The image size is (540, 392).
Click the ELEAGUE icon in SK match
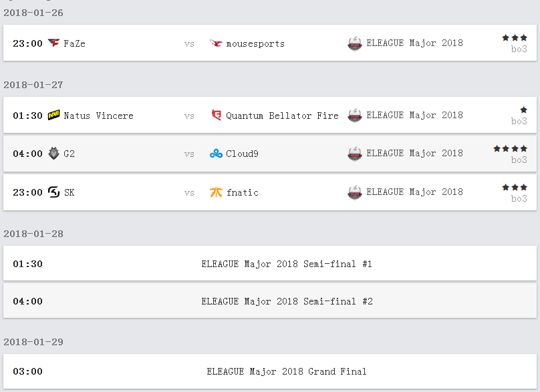[x=355, y=192]
